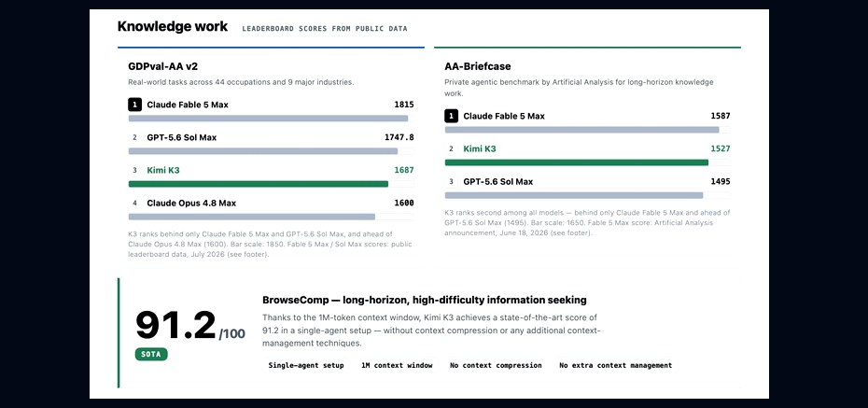
Task: Click the 1527 Kimi K3 score
Action: coord(721,148)
